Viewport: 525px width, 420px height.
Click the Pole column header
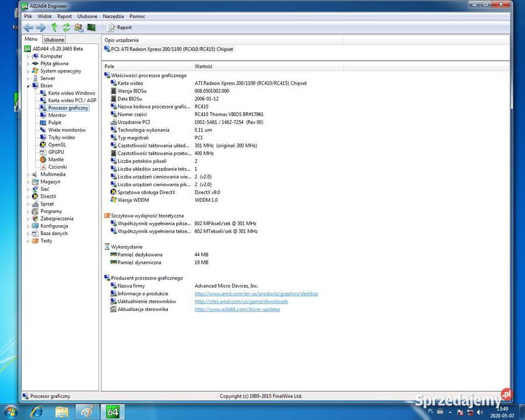pos(147,66)
